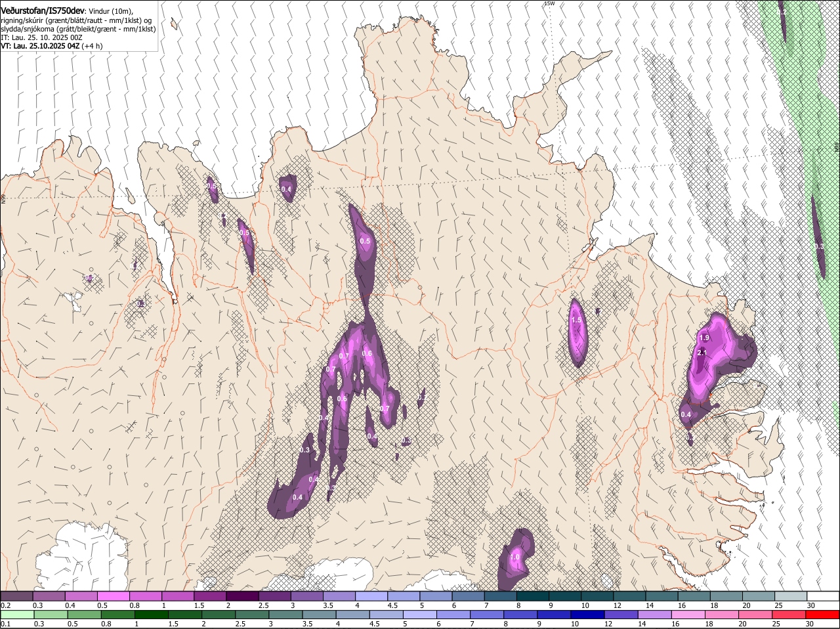Click the 1.0 value in the southern patch

coord(514,557)
